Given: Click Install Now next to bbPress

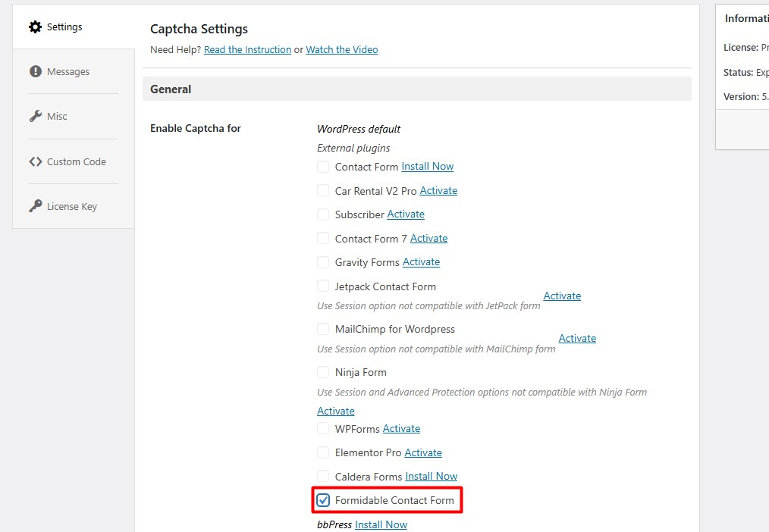Looking at the screenshot, I should pos(381,524).
